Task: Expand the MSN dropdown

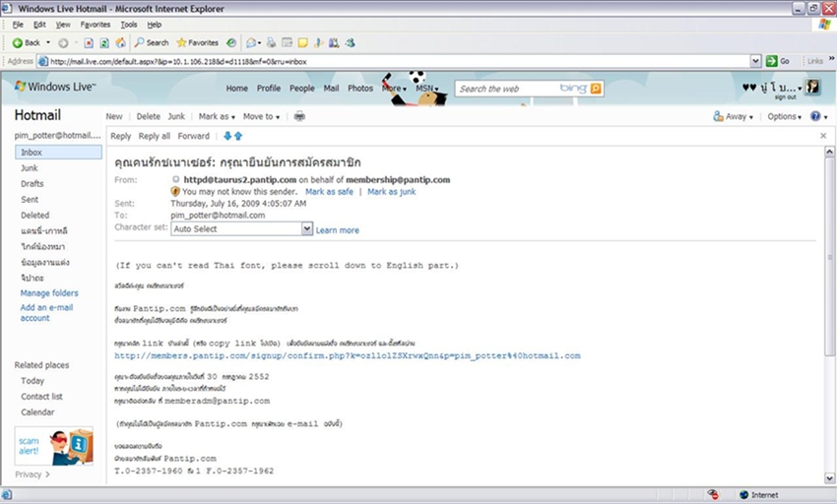Action: click(427, 88)
